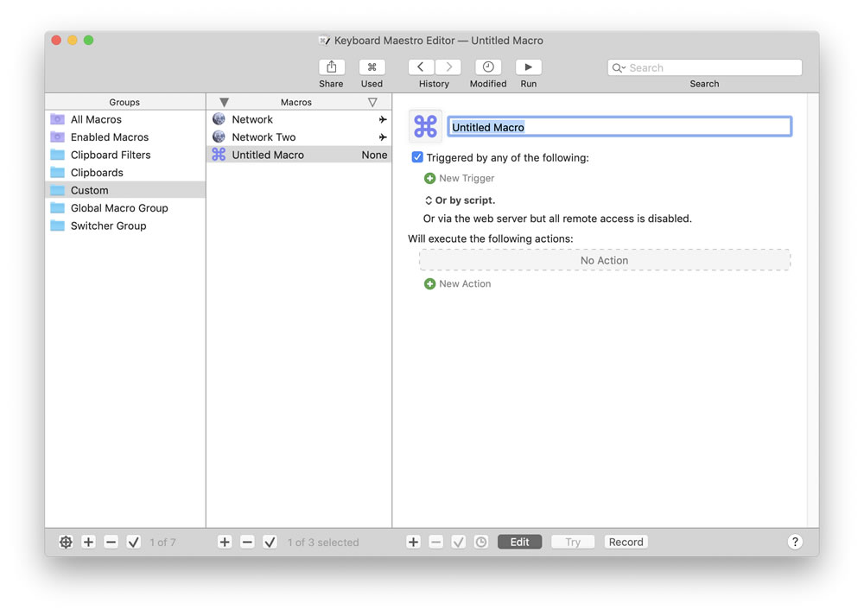This screenshot has width=864, height=616.
Task: Go back in History
Action: pos(421,67)
